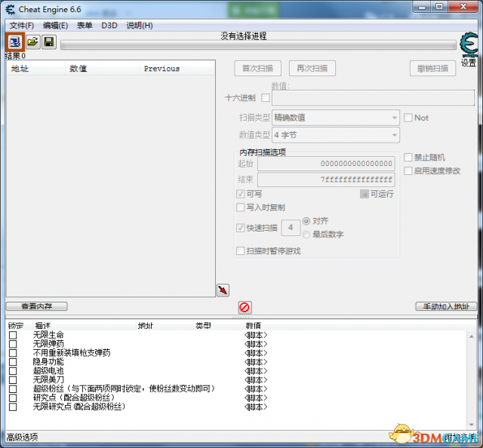Click the 描述 column header in cheat table
This screenshot has width=483, height=448.
[84, 326]
